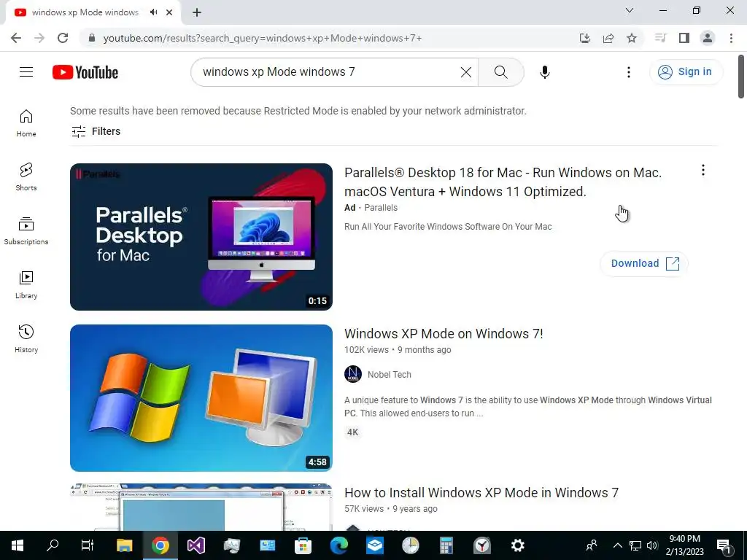Open more options for the Parallels ad
Screen dimensions: 747x560
coord(703,170)
